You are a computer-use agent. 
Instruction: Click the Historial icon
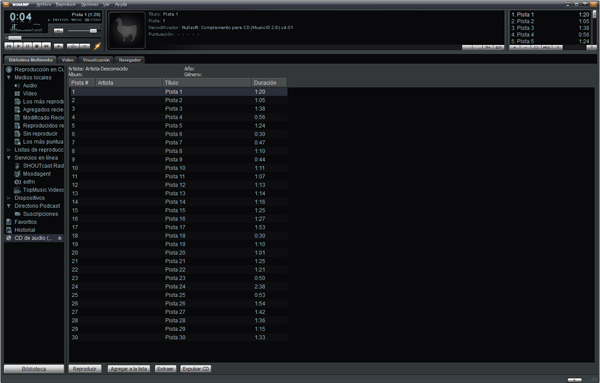pyautogui.click(x=9, y=230)
